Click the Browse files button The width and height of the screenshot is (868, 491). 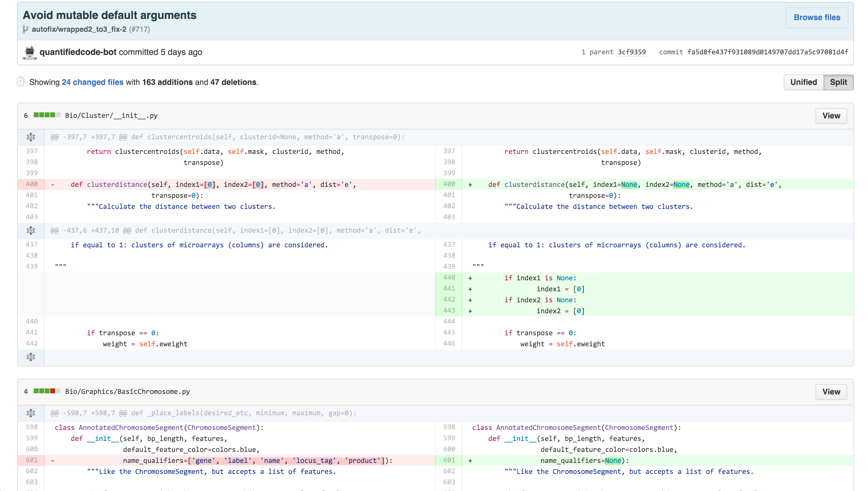coord(816,17)
